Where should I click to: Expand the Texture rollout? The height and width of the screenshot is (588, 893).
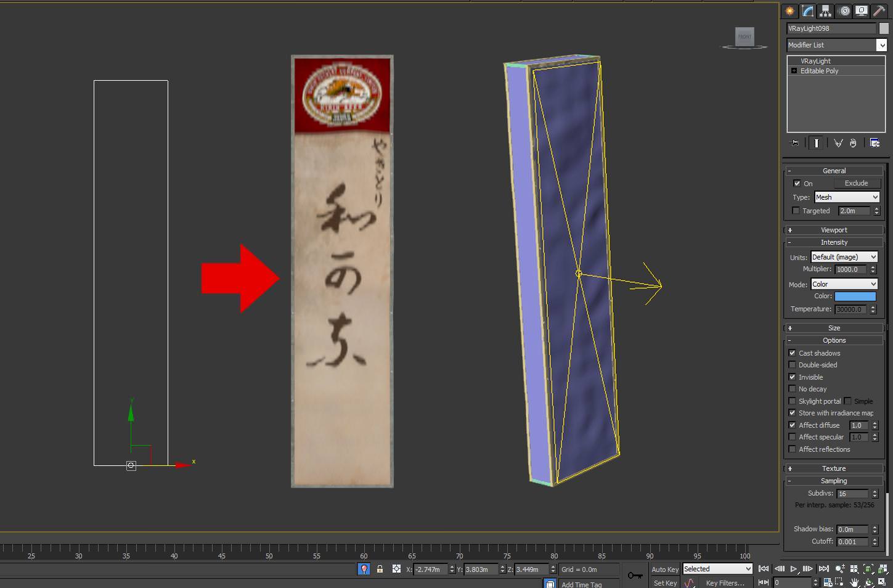tap(833, 468)
